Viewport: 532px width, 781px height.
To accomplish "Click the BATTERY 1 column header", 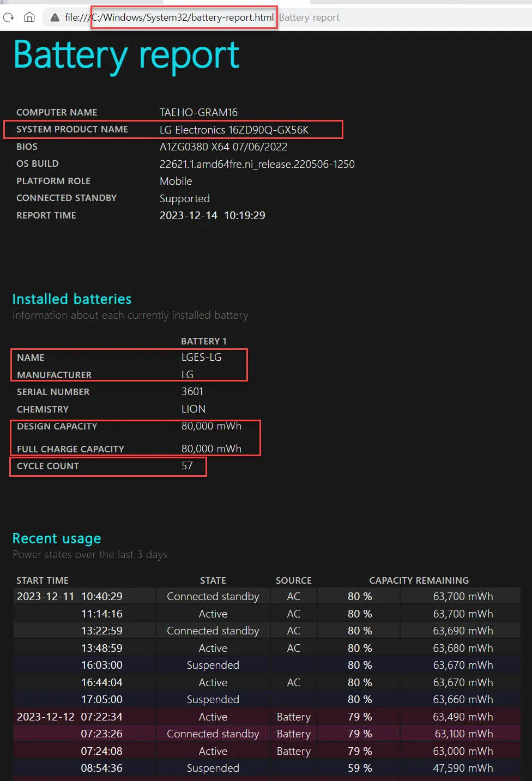I will click(x=204, y=341).
